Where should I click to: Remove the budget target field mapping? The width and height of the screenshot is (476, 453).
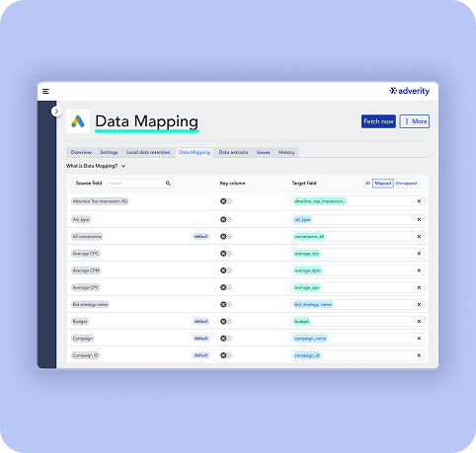click(419, 321)
